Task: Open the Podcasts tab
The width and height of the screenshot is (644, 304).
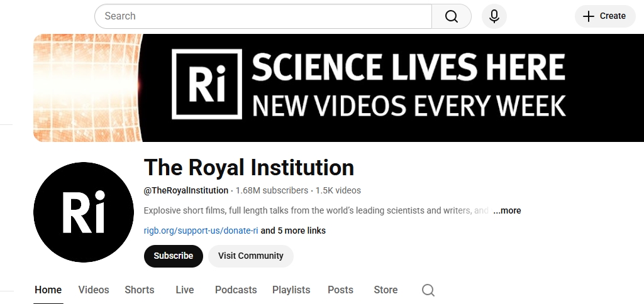Action: 236,290
